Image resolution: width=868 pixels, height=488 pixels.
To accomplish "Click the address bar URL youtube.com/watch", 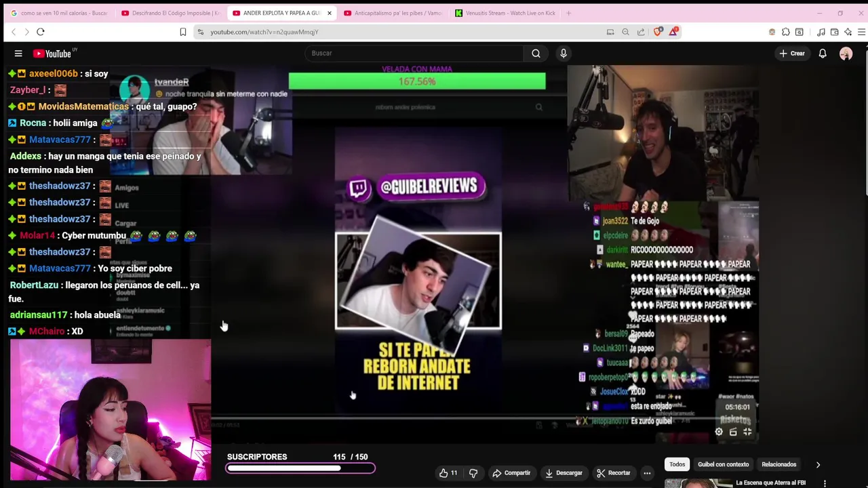I will coord(264,32).
